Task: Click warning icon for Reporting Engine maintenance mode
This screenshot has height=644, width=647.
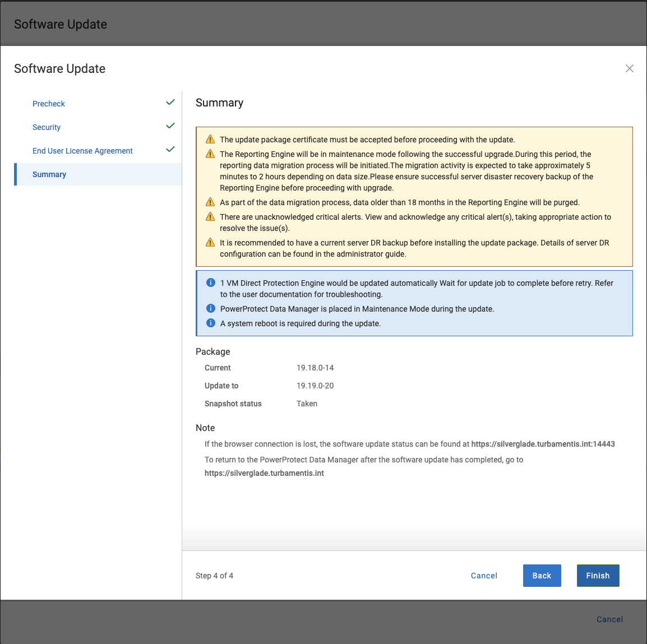Action: [x=210, y=154]
